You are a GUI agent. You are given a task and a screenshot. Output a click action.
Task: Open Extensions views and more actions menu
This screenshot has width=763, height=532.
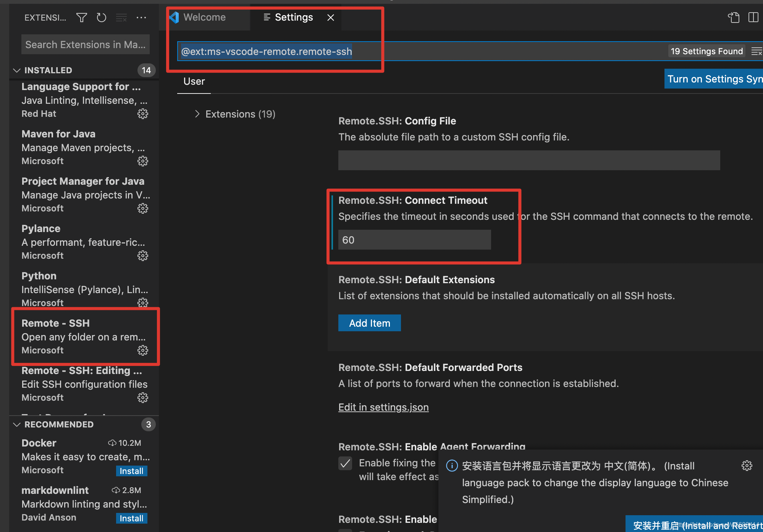(x=141, y=18)
